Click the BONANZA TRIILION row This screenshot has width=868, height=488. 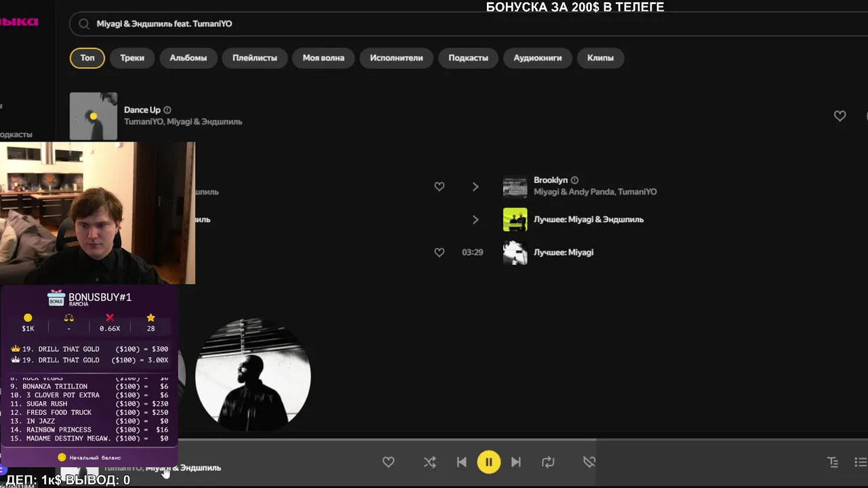pos(89,386)
